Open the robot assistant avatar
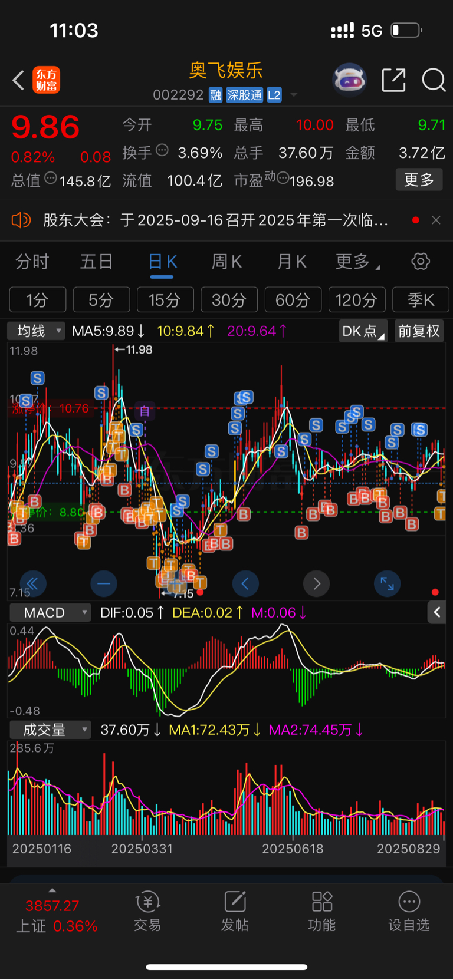Viewport: 453px width, 980px height. (350, 80)
